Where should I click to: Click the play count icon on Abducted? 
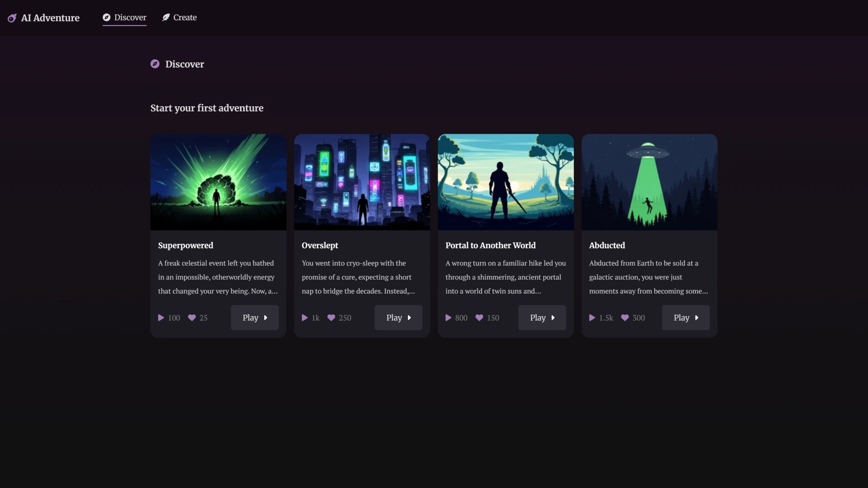pos(592,318)
